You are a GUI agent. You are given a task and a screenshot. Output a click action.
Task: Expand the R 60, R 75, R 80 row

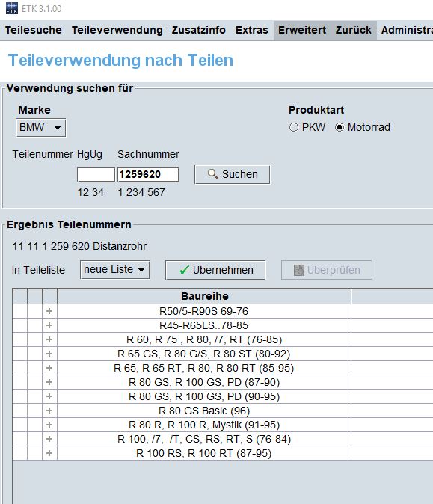[x=49, y=339]
